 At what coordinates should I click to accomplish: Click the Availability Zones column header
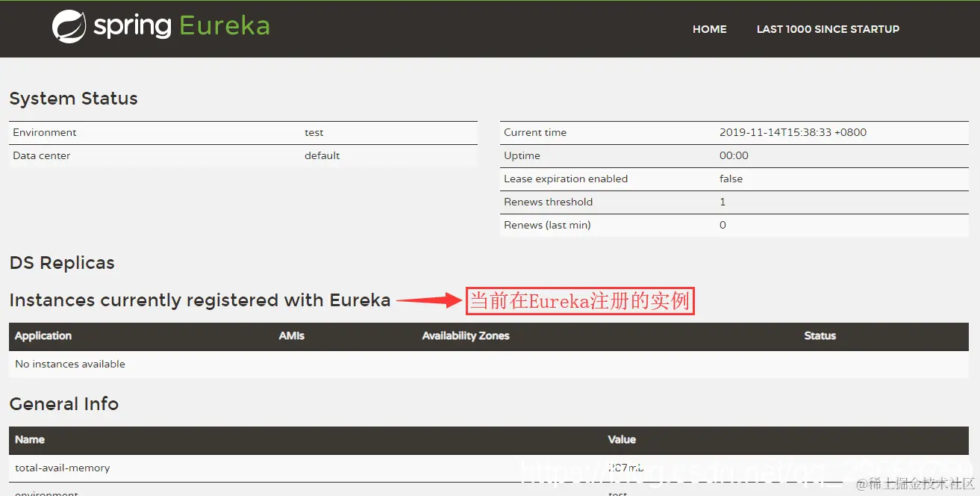click(x=466, y=336)
